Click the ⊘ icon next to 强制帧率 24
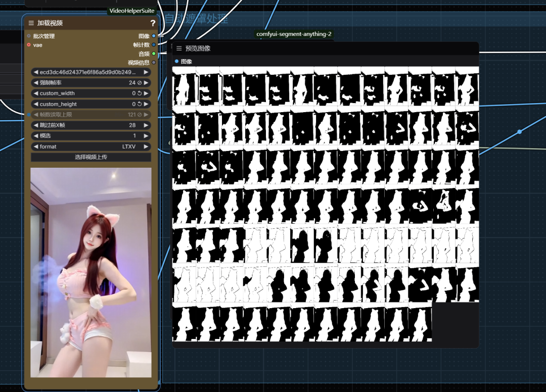Screen dimensions: 546x392 click(140, 83)
